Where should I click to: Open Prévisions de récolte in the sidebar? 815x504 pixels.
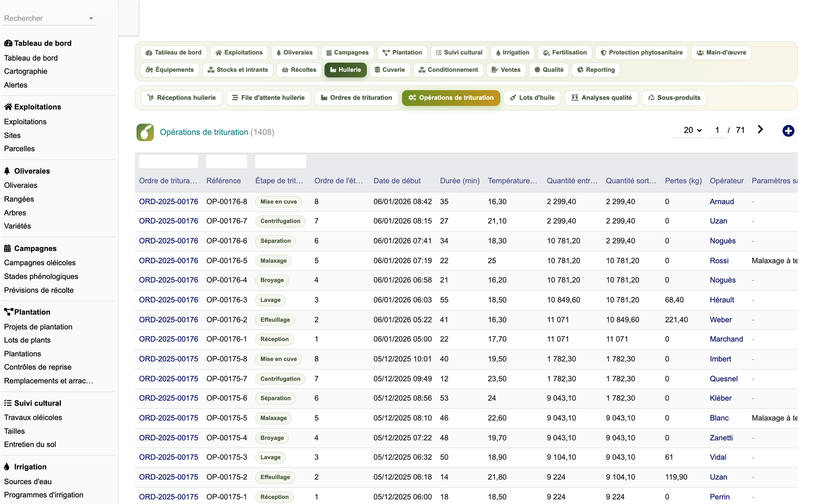[39, 290]
